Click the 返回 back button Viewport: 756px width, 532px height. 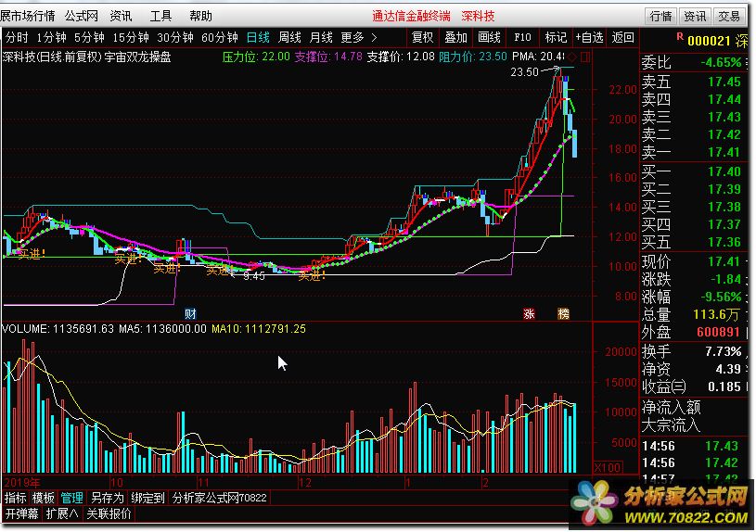click(623, 37)
